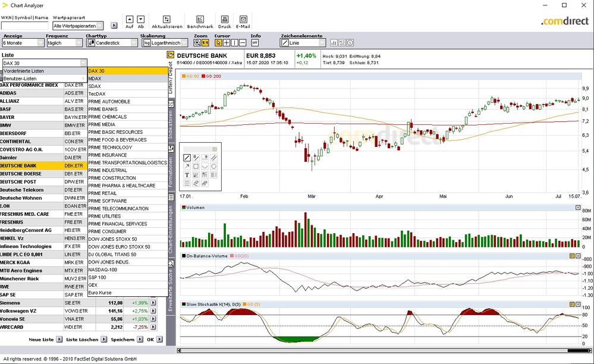Click the WKN/Symbol/Name search field

click(24, 26)
